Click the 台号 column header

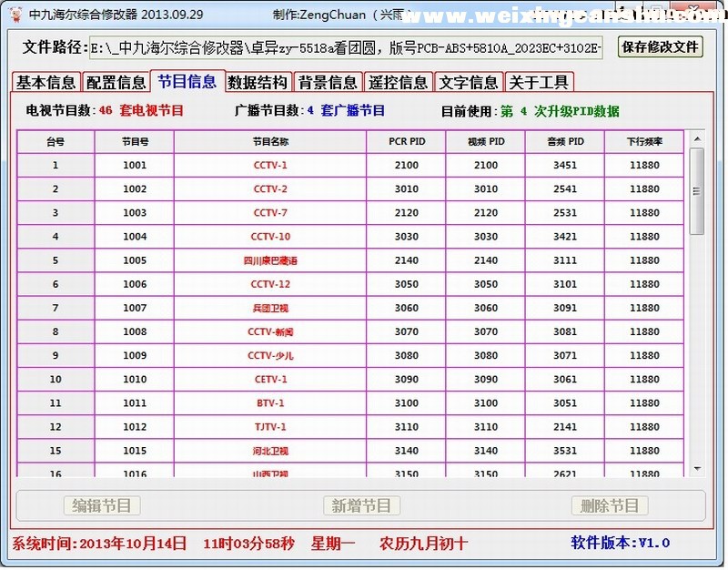[56, 142]
